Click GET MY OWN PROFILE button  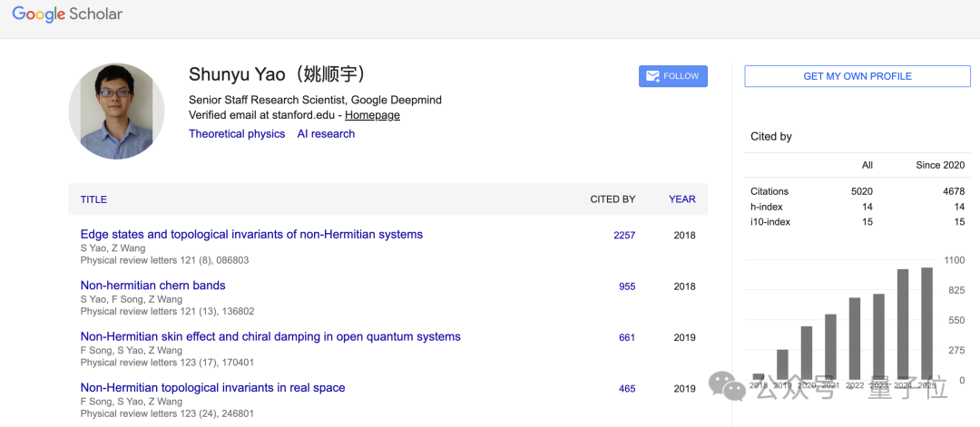[x=857, y=76]
